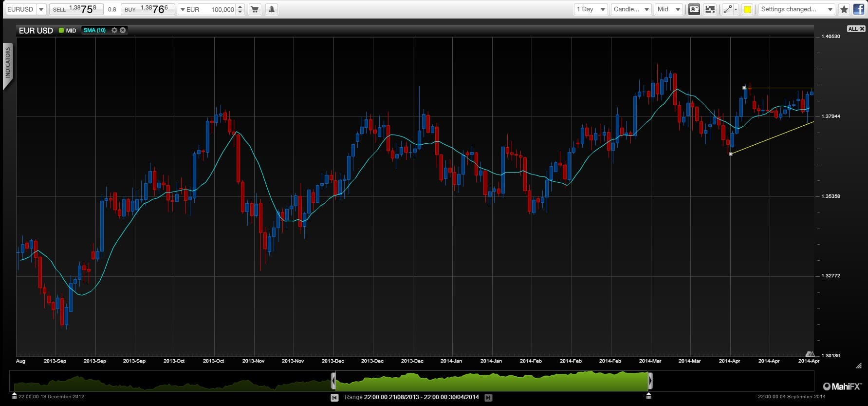Jump to range end button
Screen dimensions: 868x406
click(488, 398)
